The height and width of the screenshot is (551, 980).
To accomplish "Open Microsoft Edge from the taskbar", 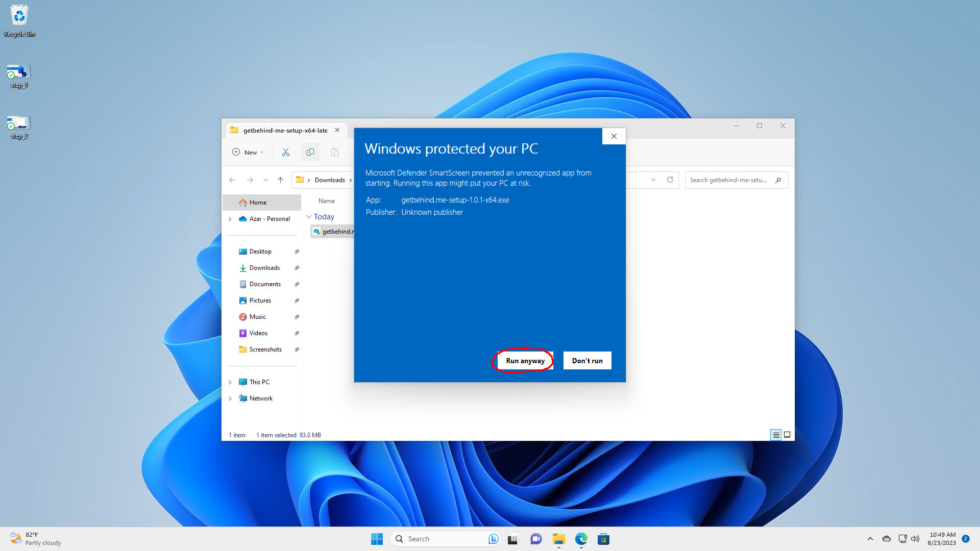I will tap(581, 539).
